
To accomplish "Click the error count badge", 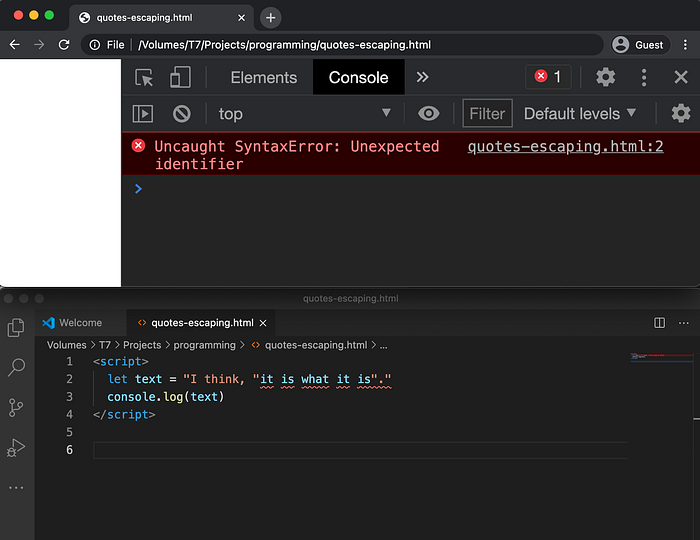I will (548, 77).
